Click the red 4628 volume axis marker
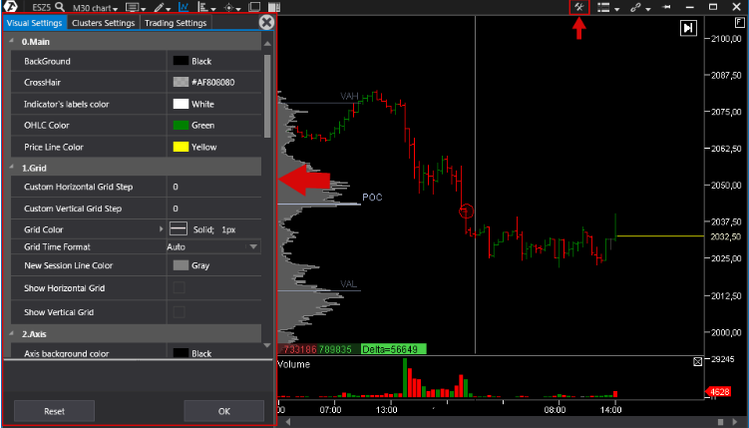This screenshot has height=428, width=749. (x=718, y=392)
